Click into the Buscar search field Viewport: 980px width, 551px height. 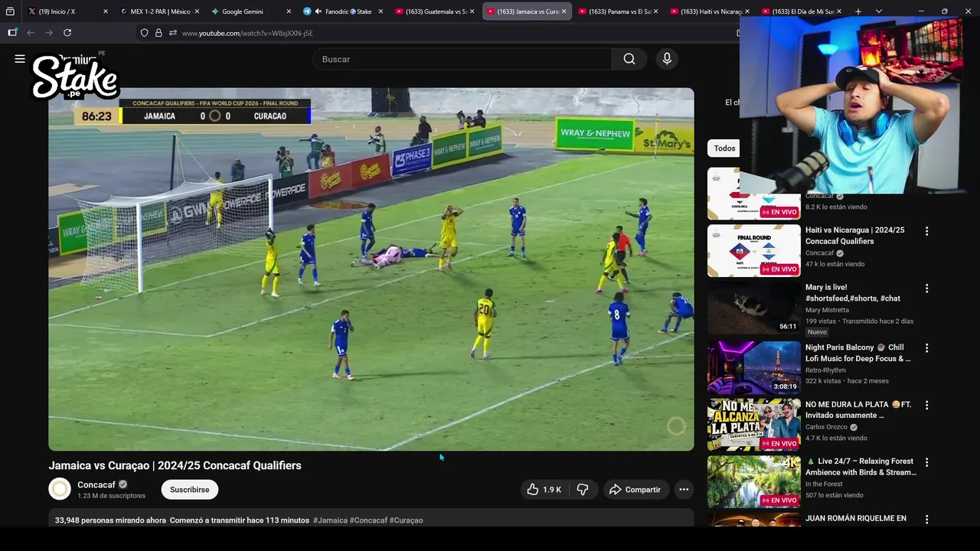tap(462, 59)
